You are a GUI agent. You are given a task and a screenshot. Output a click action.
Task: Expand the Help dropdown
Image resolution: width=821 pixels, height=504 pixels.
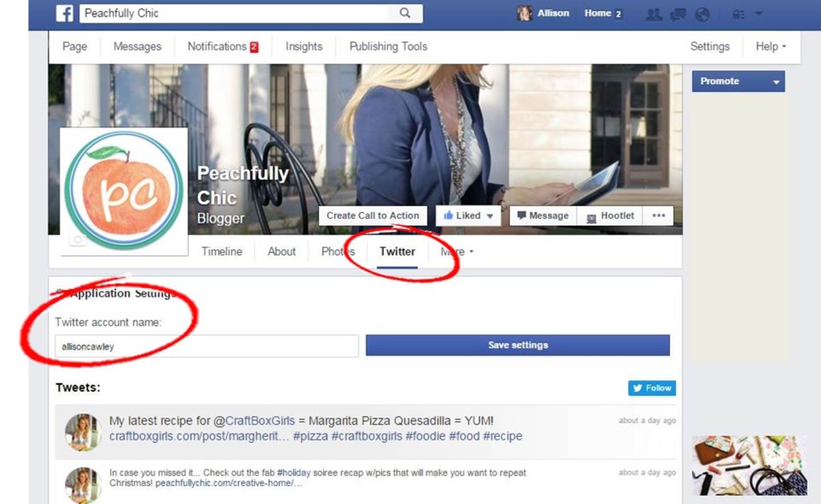[770, 46]
